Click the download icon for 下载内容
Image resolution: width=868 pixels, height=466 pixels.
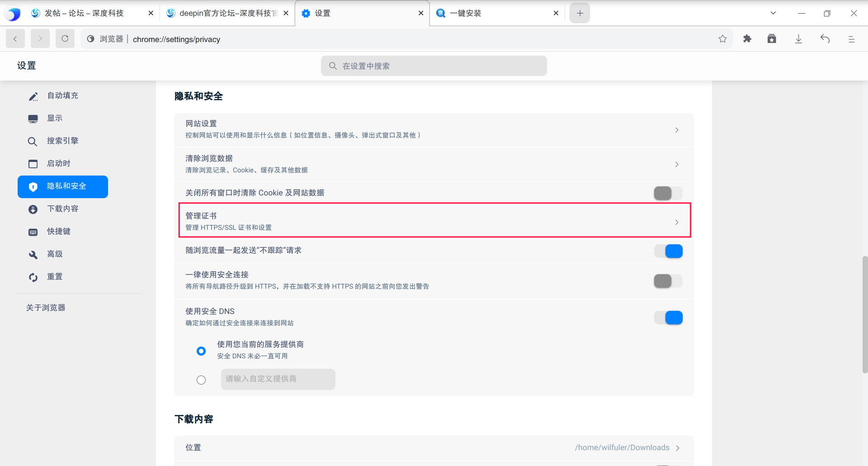coord(33,209)
